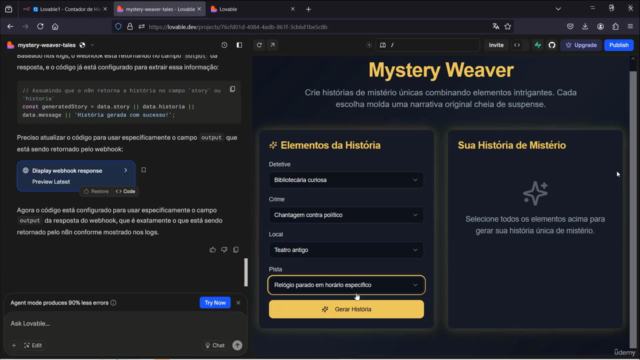Open the Pocket save icon

[570, 27]
